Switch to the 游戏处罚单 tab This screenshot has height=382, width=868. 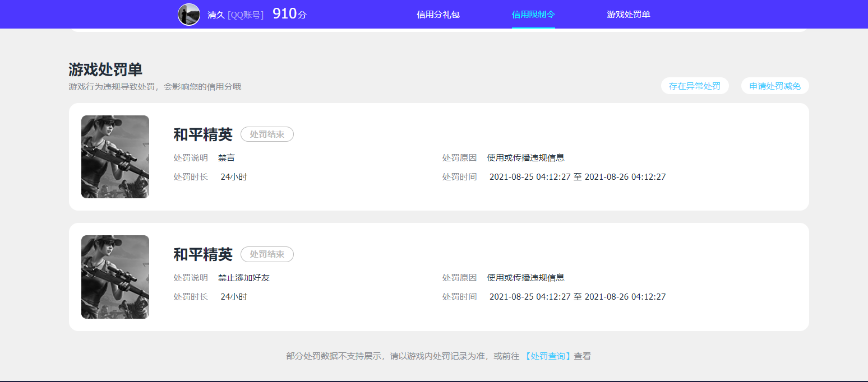pyautogui.click(x=629, y=15)
